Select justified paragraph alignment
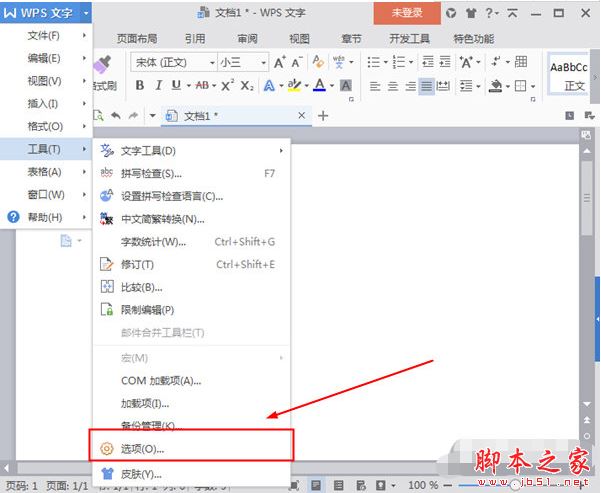 (426, 86)
